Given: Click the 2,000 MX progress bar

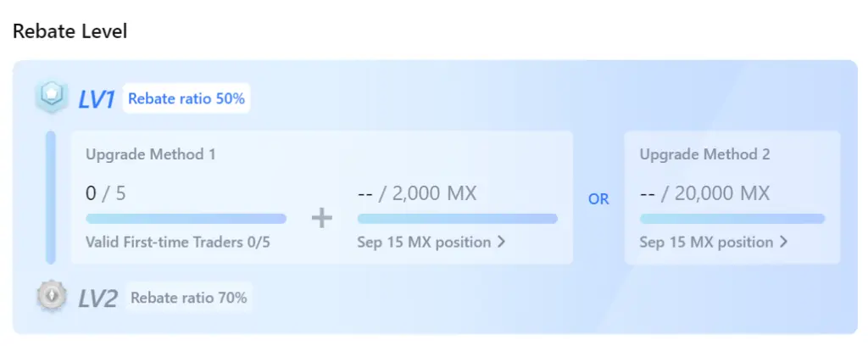Looking at the screenshot, I should (x=457, y=219).
